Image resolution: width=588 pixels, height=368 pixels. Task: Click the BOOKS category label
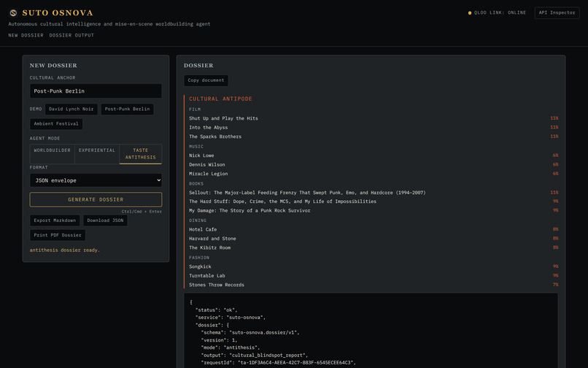196,183
